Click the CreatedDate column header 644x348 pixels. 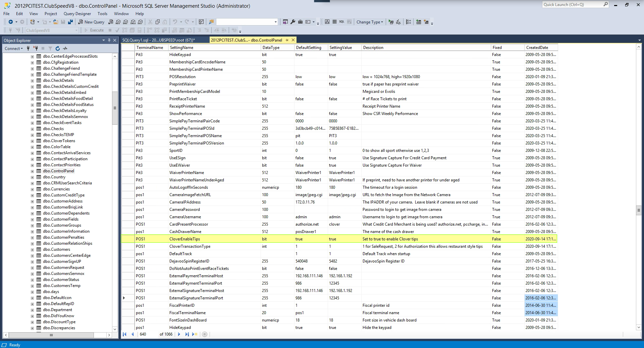pos(541,48)
